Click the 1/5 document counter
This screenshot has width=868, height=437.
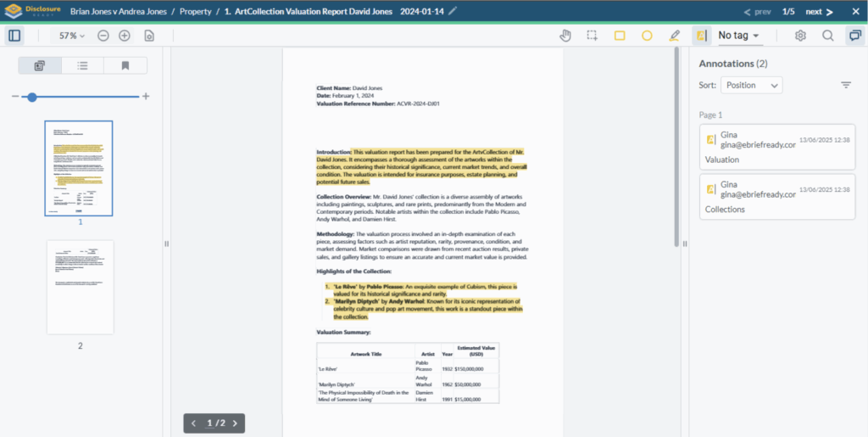788,12
